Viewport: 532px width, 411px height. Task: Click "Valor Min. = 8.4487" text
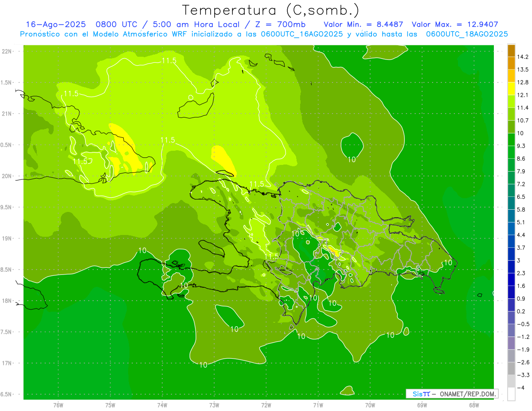pyautogui.click(x=363, y=24)
